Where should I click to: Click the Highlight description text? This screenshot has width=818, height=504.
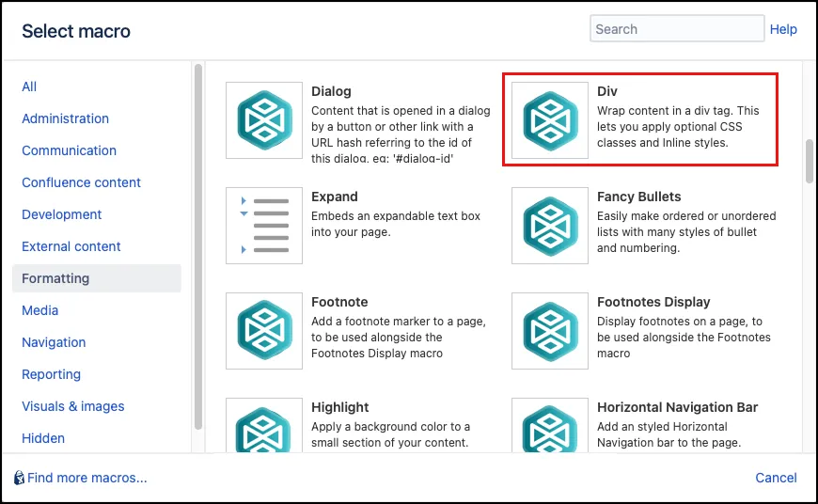(x=391, y=434)
